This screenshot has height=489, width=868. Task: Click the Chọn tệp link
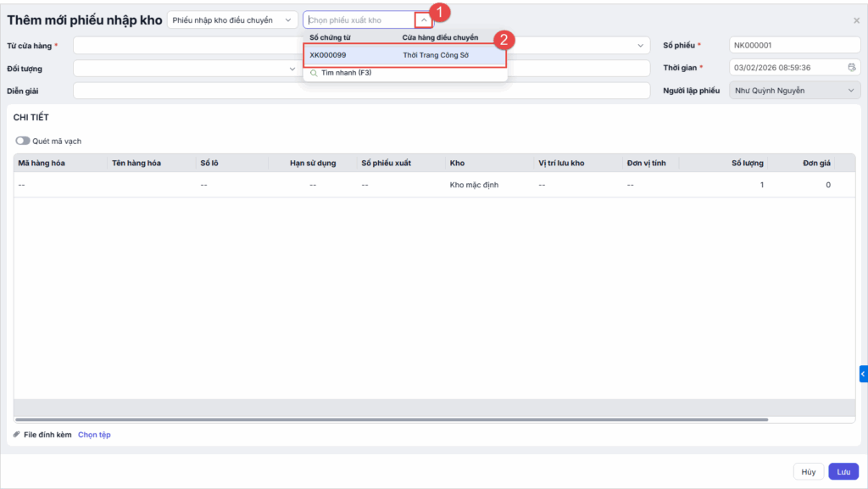[94, 435]
